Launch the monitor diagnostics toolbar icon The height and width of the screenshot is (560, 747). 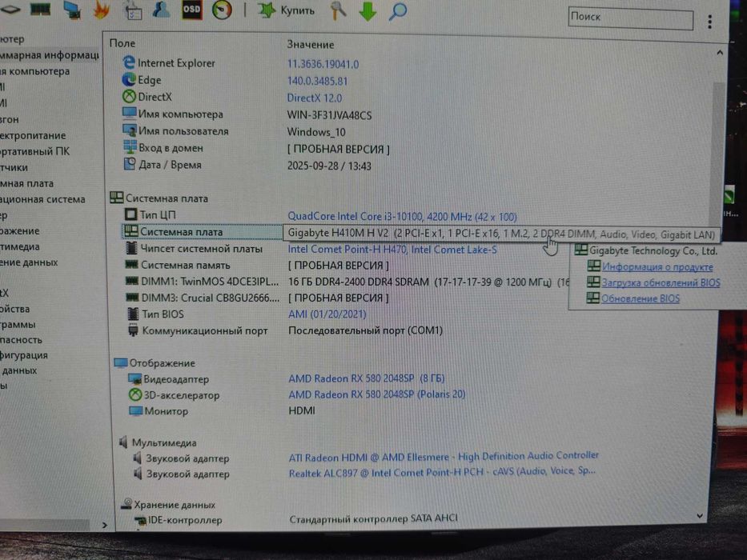pos(72,10)
